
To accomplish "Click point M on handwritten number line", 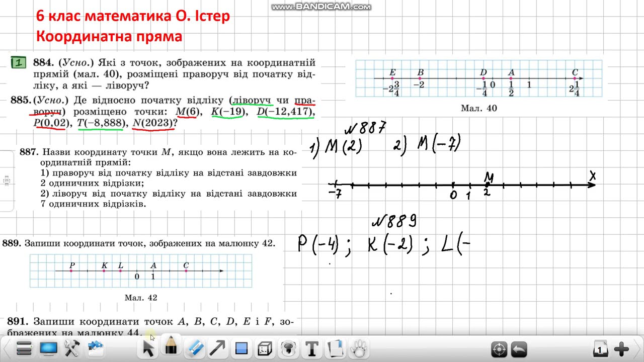I will point(488,185).
